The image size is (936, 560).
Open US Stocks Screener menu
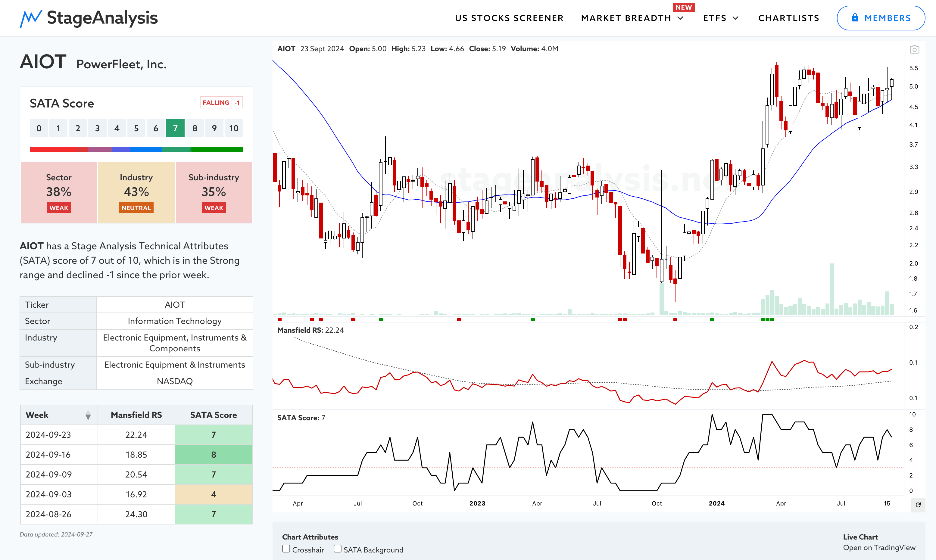[x=509, y=18]
